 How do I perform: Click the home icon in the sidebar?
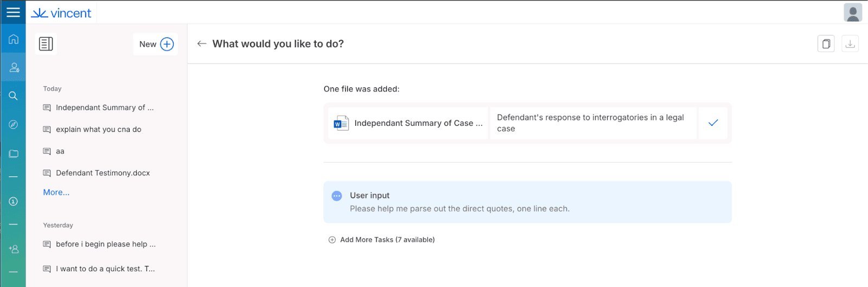(x=14, y=39)
